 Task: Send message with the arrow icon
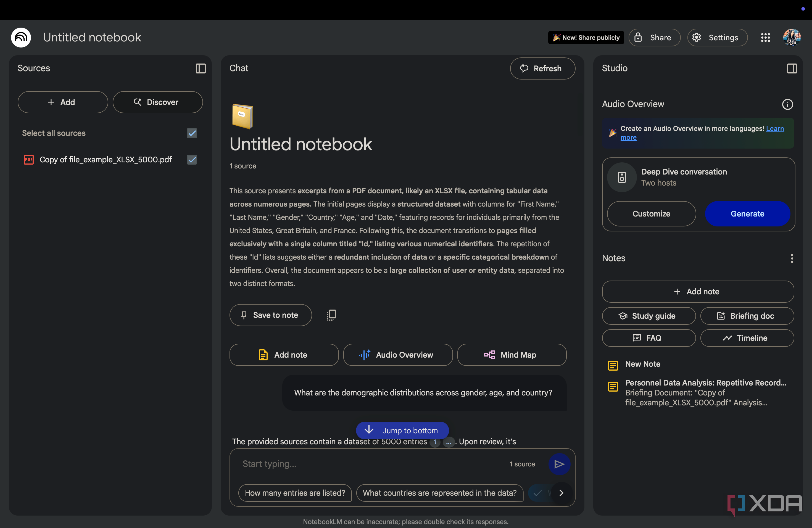(x=559, y=464)
